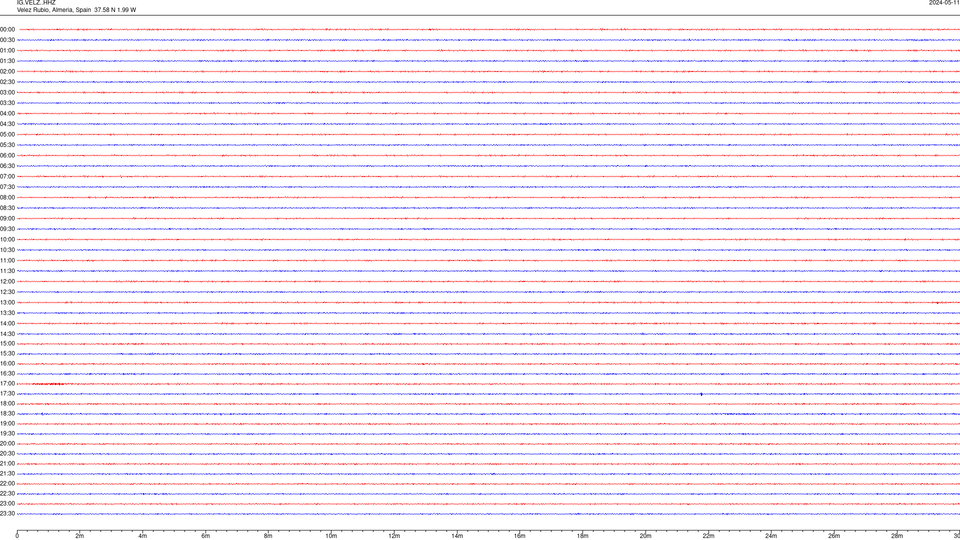Select the 19:00 trace time label
This screenshot has width=960, height=540.
tap(7, 424)
